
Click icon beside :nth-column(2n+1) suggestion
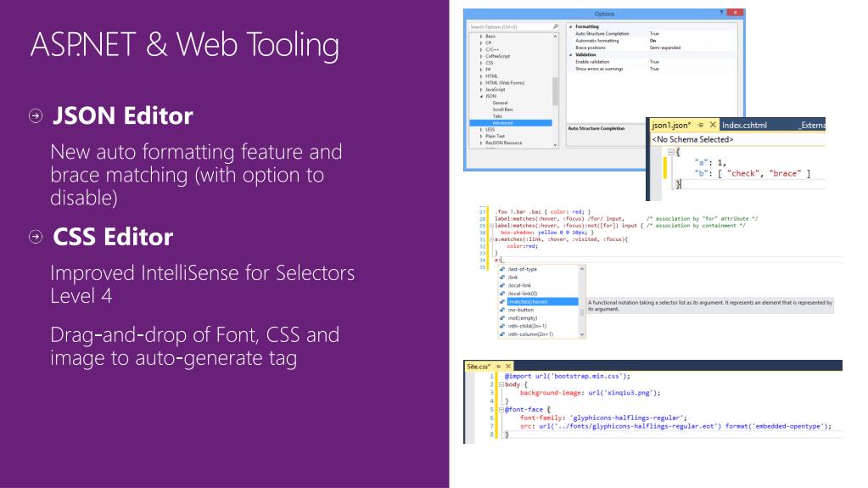[502, 334]
